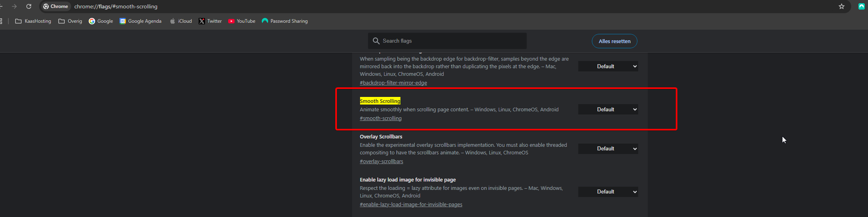Open the Google bookmark
Viewport: 868px width, 217px height.
click(x=101, y=21)
